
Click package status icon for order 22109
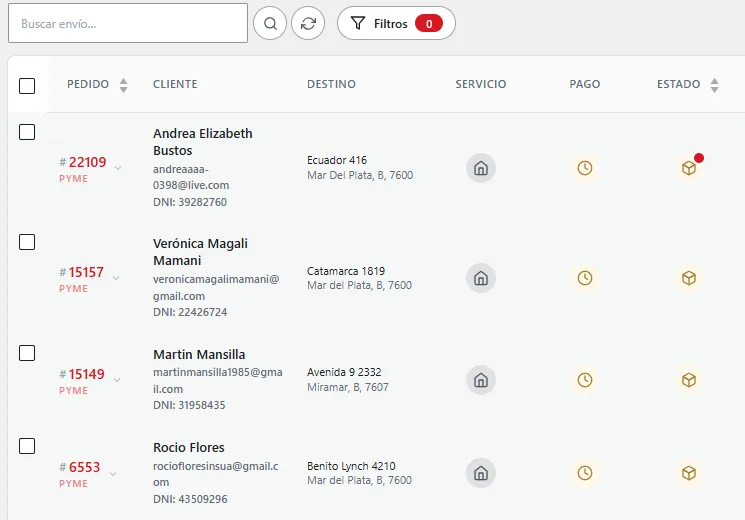click(689, 168)
